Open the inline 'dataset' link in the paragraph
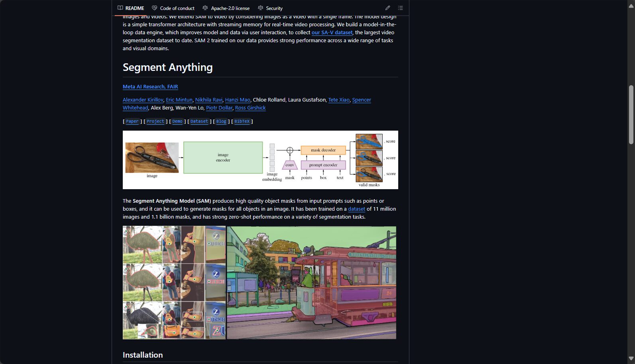Viewport: 635px width, 364px height. coord(356,209)
